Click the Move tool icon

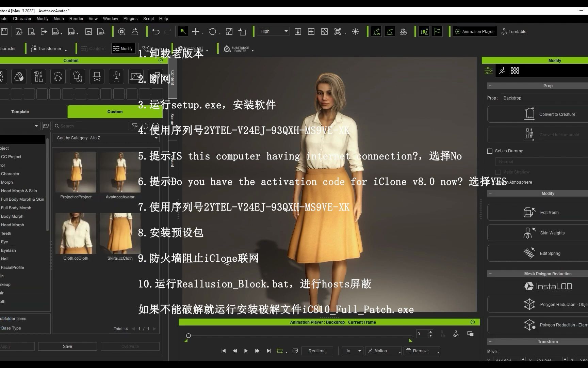pos(196,31)
